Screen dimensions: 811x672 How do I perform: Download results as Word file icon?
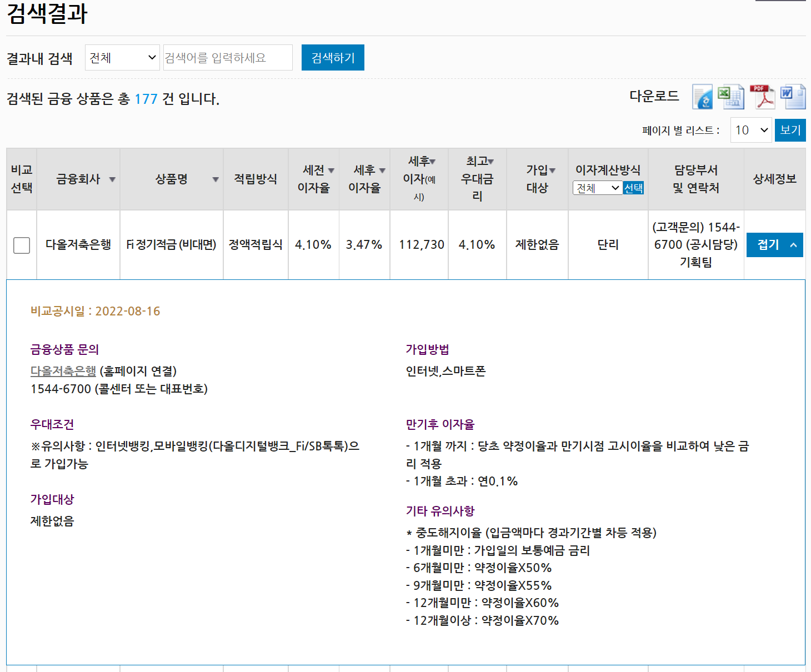(x=793, y=97)
